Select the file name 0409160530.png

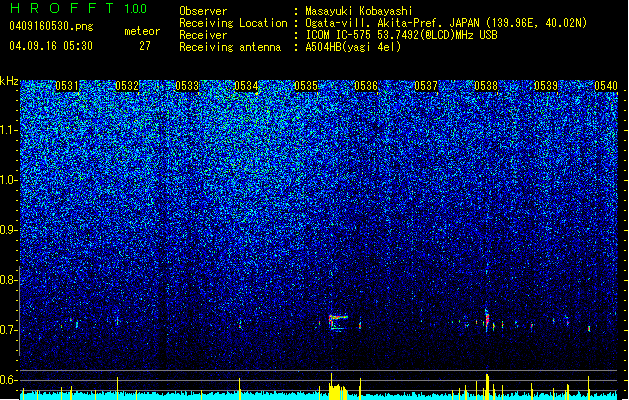51,26
